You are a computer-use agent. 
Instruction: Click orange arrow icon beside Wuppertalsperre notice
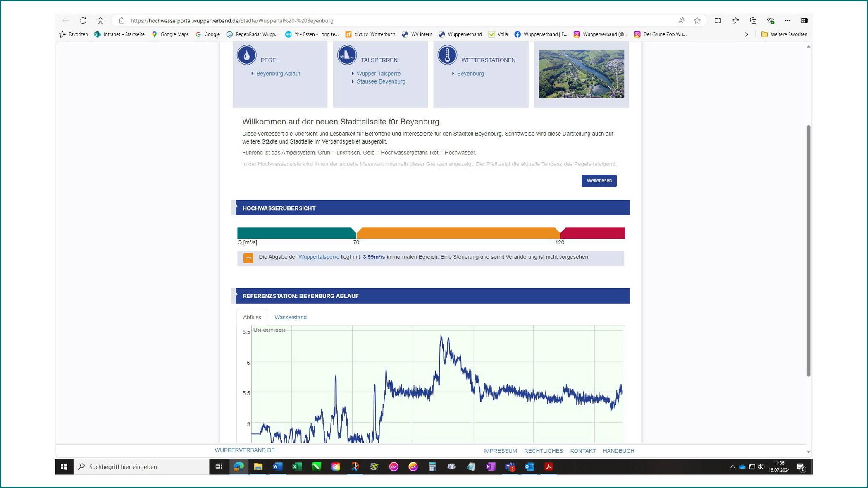pos(248,258)
